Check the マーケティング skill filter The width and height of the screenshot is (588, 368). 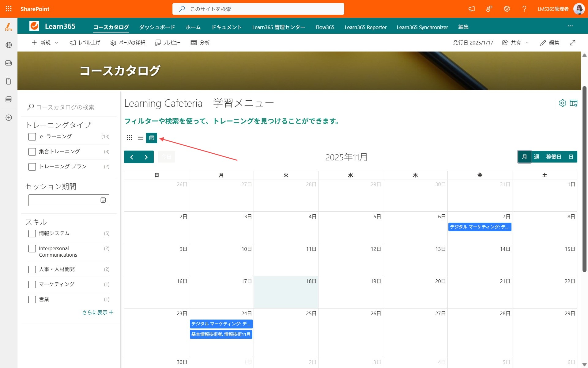[x=32, y=285]
